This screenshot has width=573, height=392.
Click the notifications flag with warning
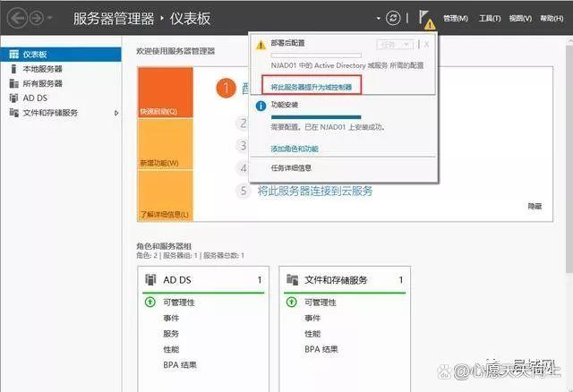coord(426,20)
